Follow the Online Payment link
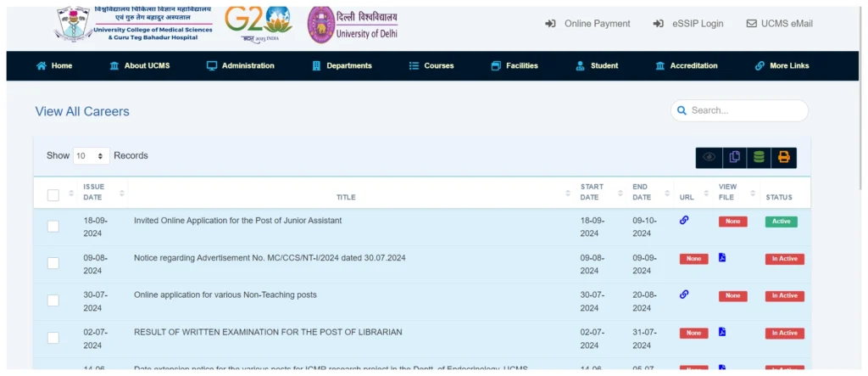 click(x=588, y=24)
